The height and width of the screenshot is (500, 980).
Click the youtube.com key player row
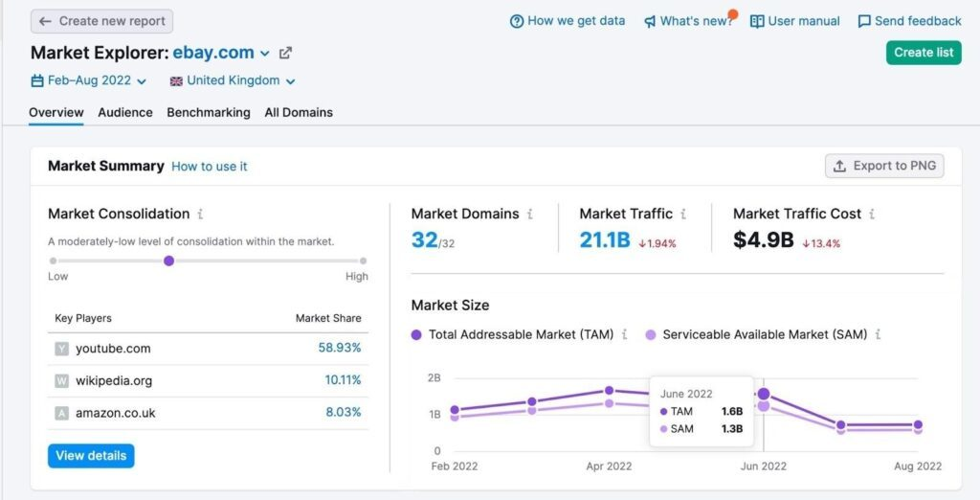click(x=208, y=349)
